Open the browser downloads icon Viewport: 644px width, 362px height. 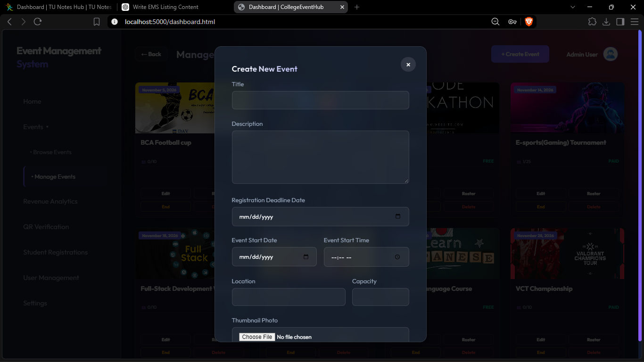coord(606,22)
